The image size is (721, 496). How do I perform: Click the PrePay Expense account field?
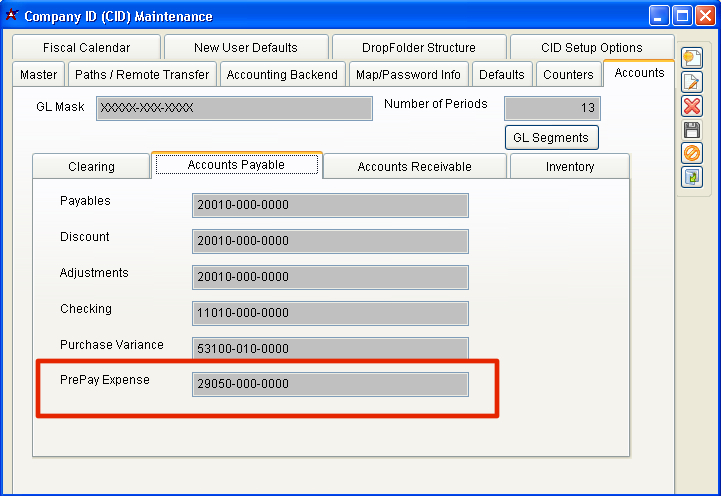pyautogui.click(x=330, y=385)
